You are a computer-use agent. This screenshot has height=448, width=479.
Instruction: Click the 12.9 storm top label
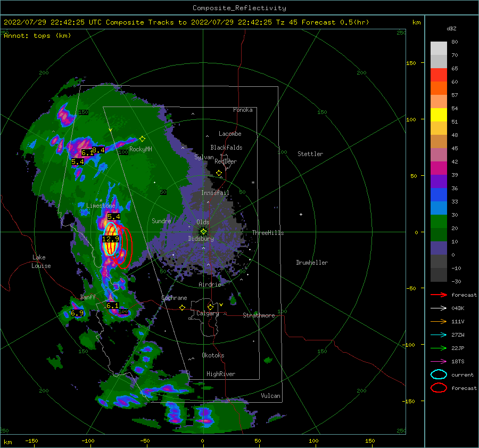click(111, 239)
